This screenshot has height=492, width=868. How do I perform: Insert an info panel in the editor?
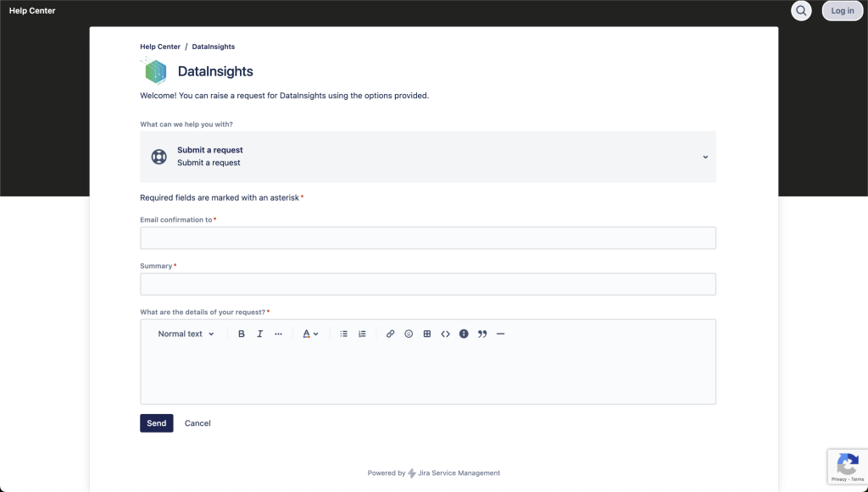click(464, 334)
